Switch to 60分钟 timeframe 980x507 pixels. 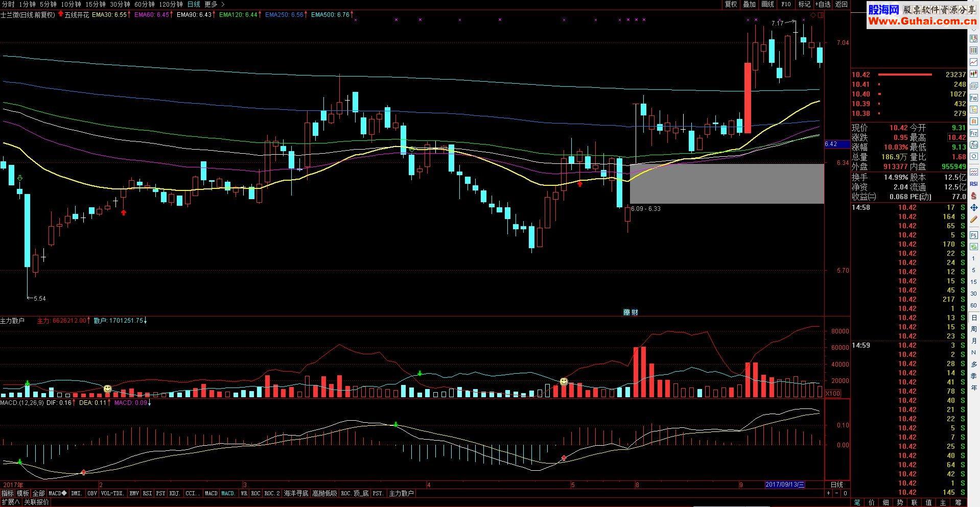point(145,4)
